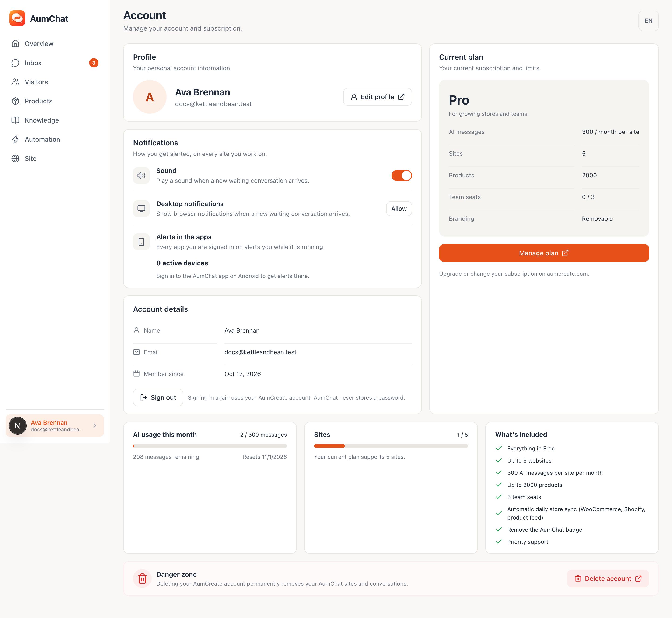Image resolution: width=672 pixels, height=618 pixels.
Task: Click the Alerts in the apps phone icon
Action: click(141, 242)
